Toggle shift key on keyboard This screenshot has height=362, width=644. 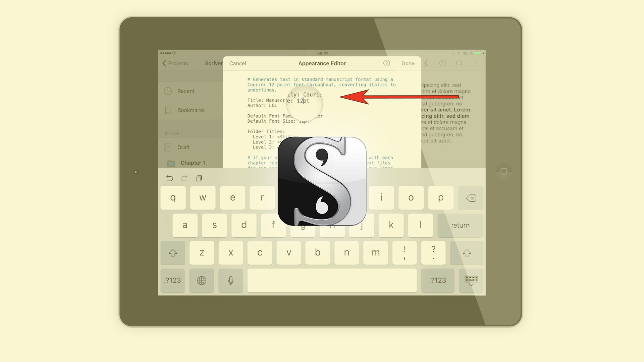click(x=173, y=252)
